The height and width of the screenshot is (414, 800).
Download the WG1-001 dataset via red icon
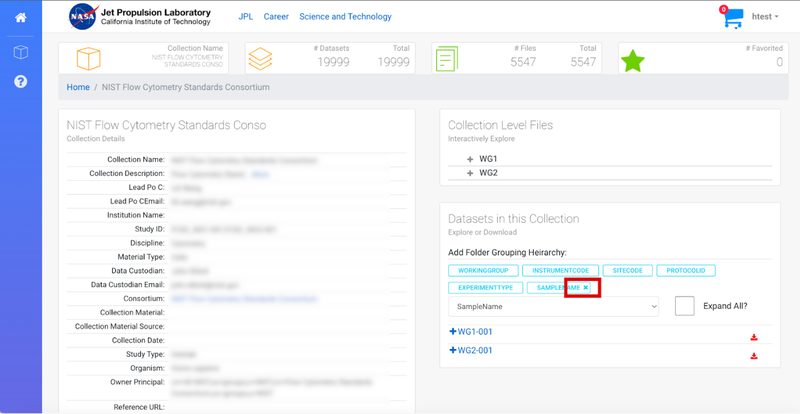tap(754, 337)
